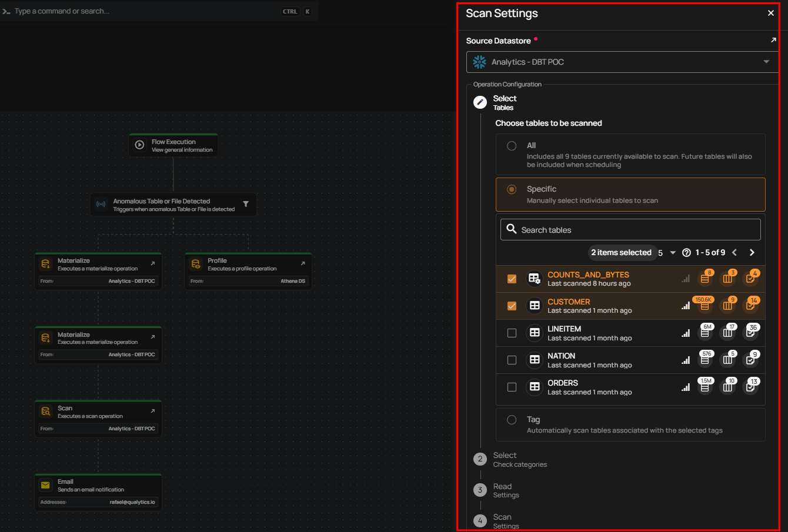
Task: Click the filter icon on Anomalous Table trigger node
Action: pyautogui.click(x=246, y=205)
